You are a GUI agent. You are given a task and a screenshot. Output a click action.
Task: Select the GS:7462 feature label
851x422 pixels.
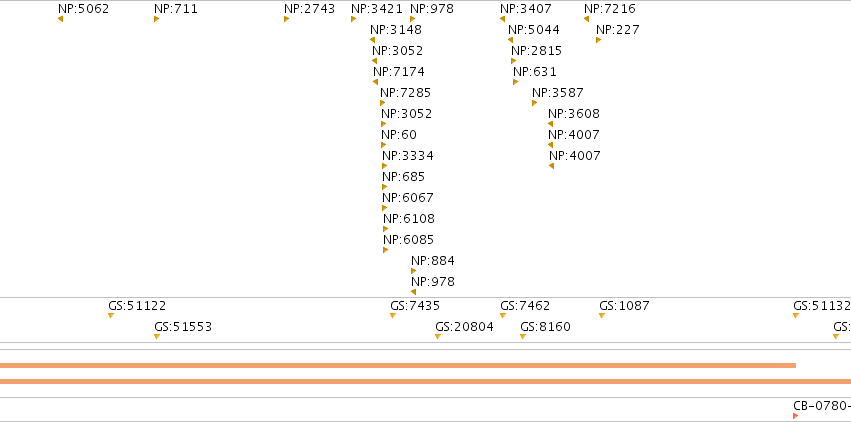525,305
